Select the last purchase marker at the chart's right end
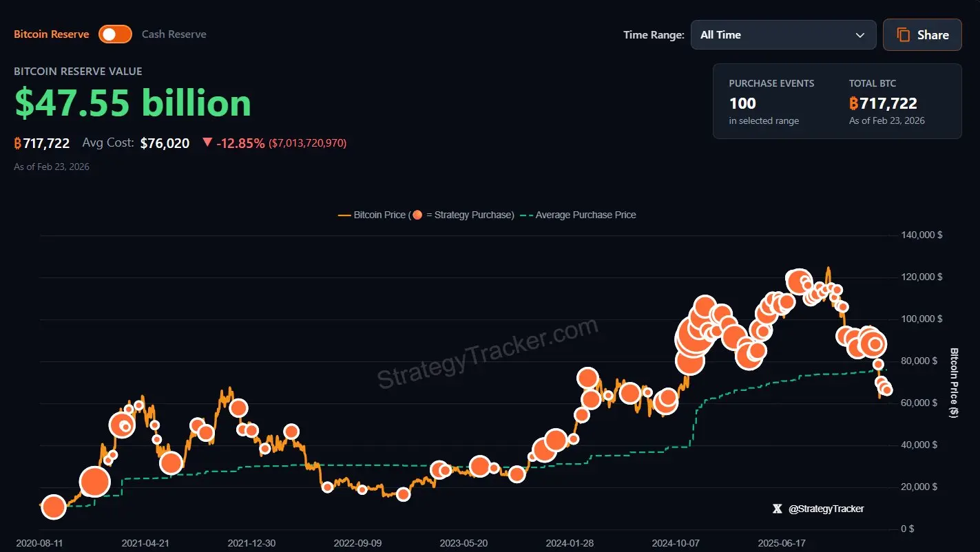Viewport: 980px width, 552px height. click(x=887, y=390)
